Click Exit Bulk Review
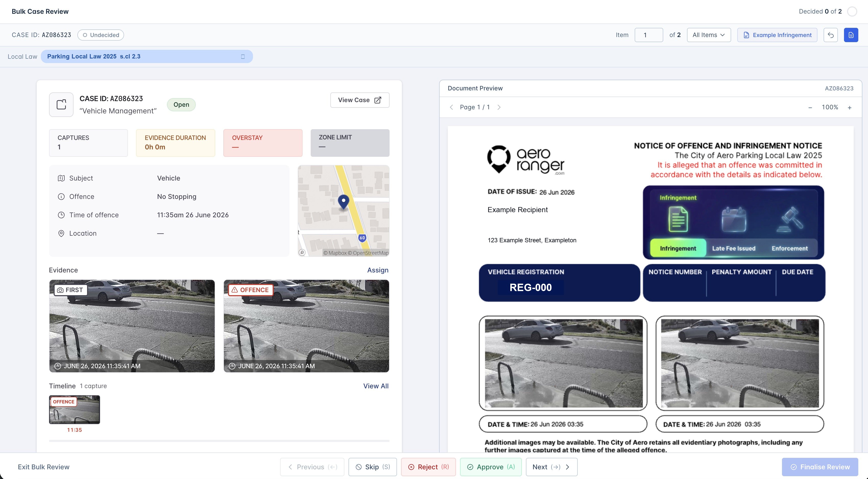This screenshot has height=479, width=868. [x=43, y=467]
